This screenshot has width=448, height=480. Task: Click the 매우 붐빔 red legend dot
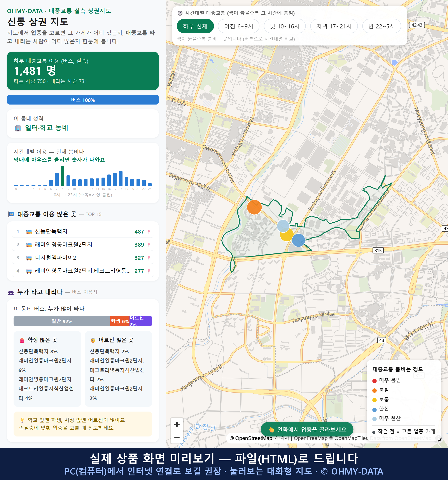coord(374,381)
